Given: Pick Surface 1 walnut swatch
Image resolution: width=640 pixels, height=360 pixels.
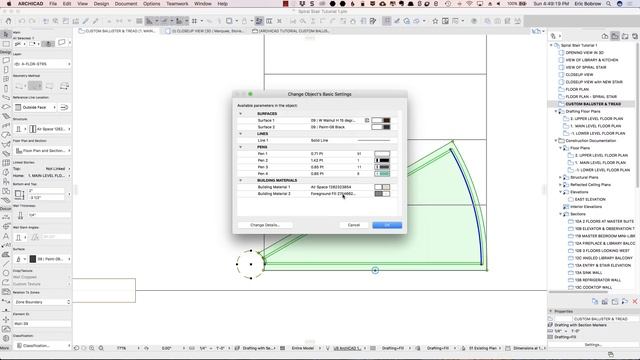Looking at the screenshot, I should (x=381, y=120).
